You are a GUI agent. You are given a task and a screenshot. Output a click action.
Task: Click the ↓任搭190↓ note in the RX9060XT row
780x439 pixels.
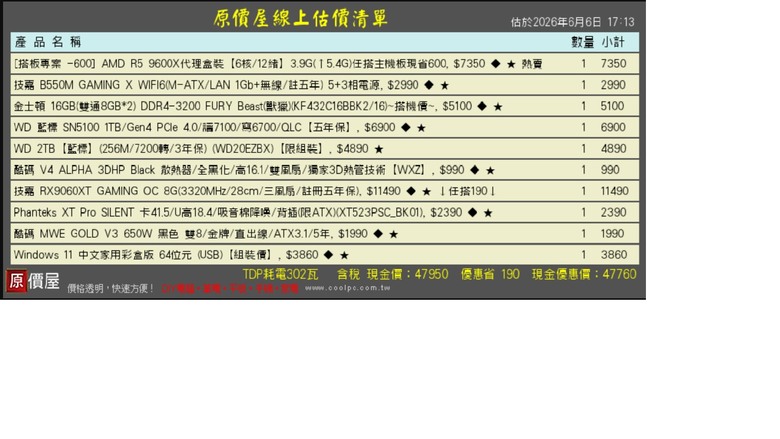pyautogui.click(x=468, y=191)
